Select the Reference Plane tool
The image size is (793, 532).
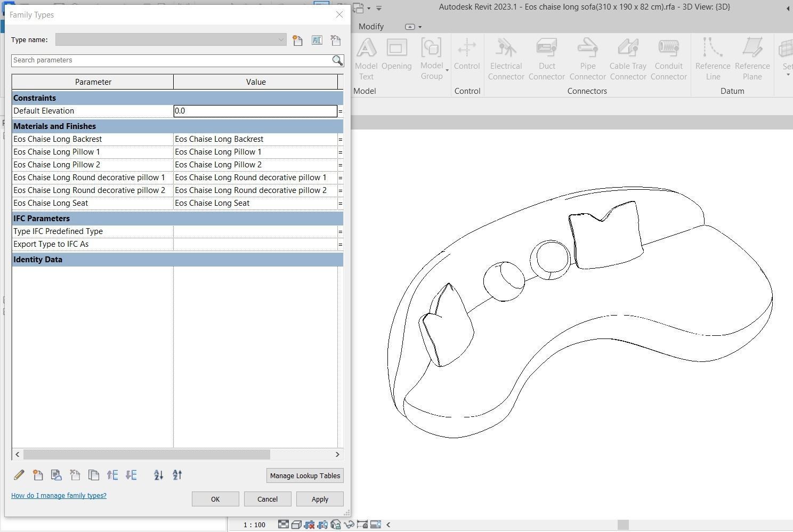point(752,59)
